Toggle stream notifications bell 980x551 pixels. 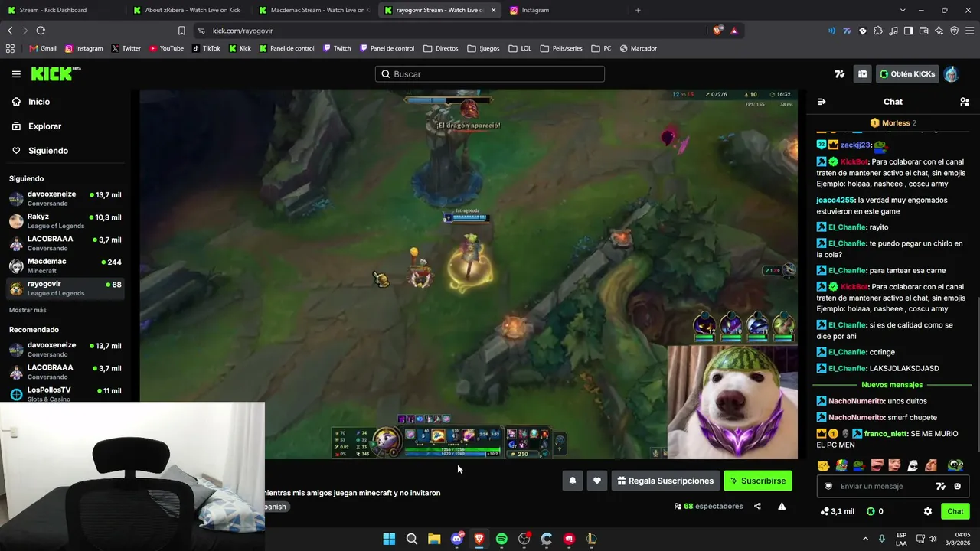point(572,481)
